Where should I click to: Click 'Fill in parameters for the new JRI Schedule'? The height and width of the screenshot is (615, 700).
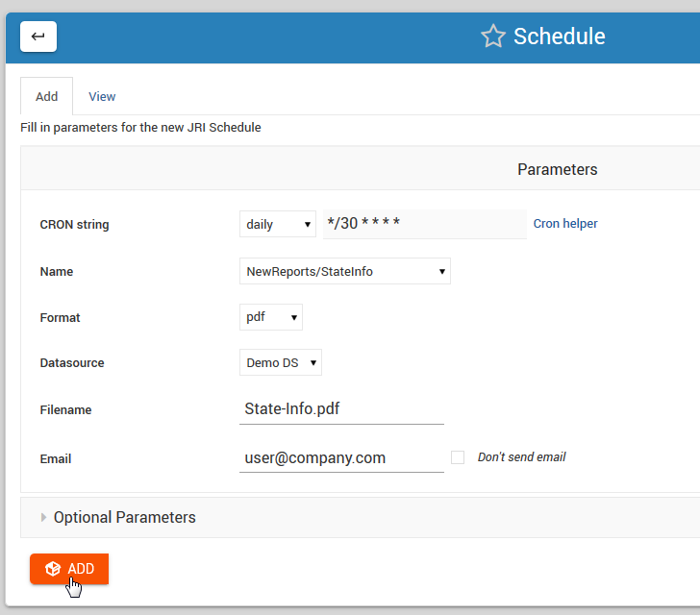140,128
